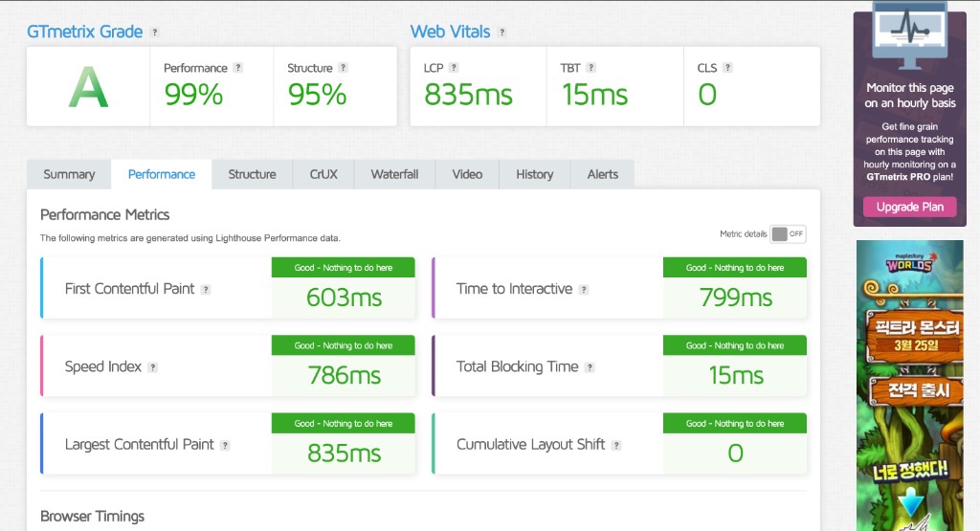
Task: Open the Performance score help icon
Action: click(238, 68)
